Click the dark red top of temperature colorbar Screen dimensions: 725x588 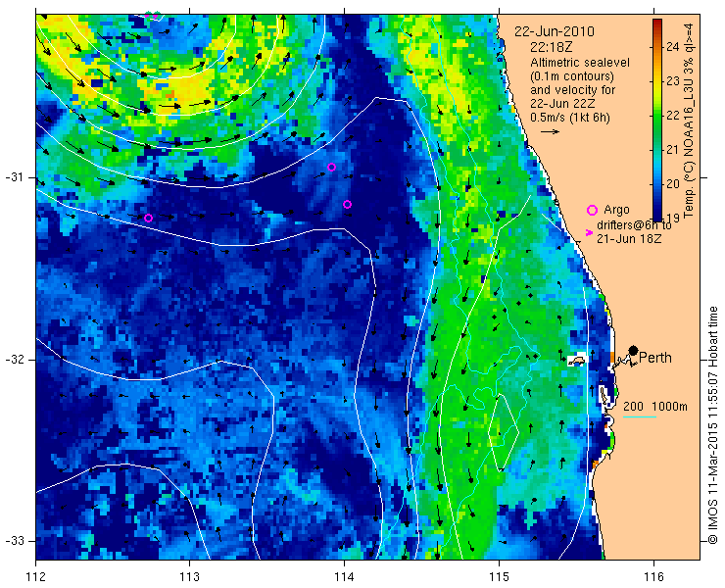tap(657, 24)
